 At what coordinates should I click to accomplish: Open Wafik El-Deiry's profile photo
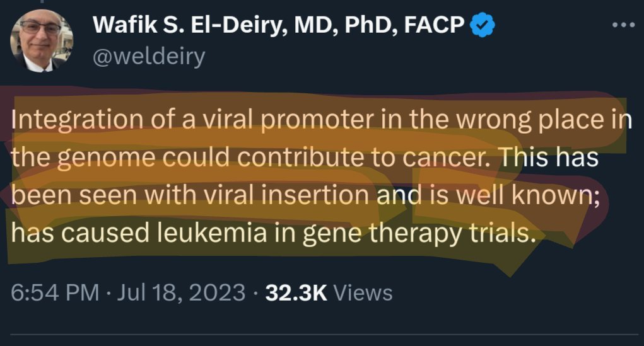pos(41,40)
